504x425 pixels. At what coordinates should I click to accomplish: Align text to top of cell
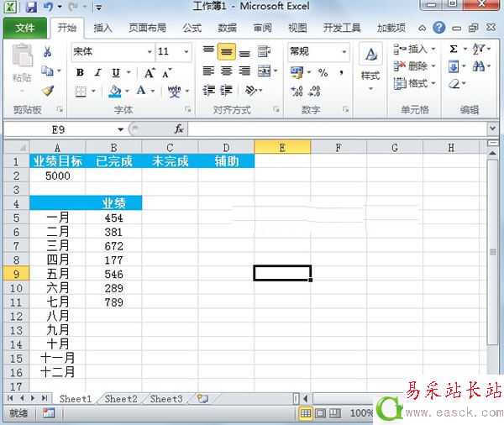pos(208,51)
